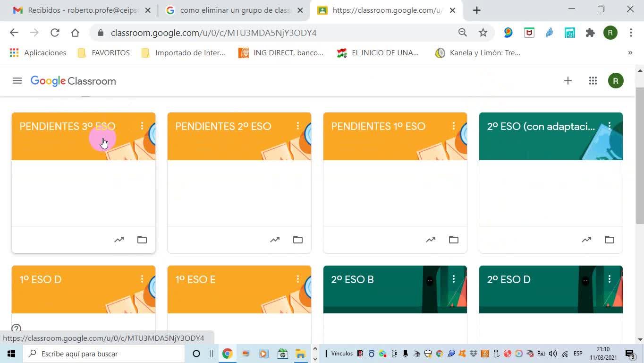Go to the browser home page
The height and width of the screenshot is (363, 644).
[75, 33]
